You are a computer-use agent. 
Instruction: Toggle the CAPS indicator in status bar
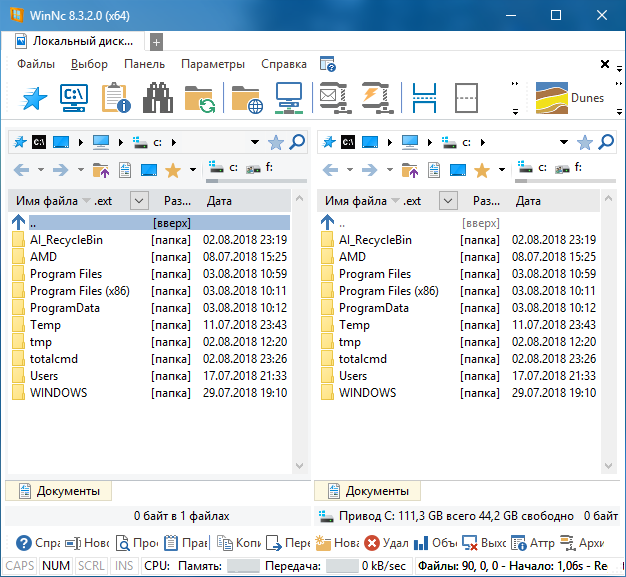(20, 566)
